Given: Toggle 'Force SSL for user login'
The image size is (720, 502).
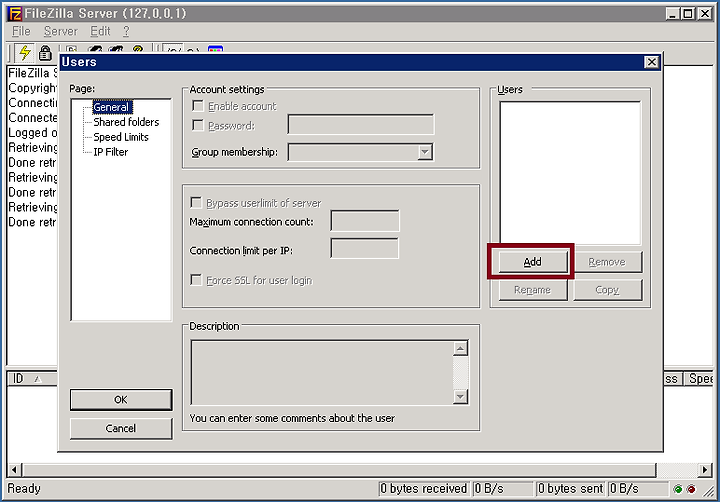Looking at the screenshot, I should pyautogui.click(x=196, y=280).
